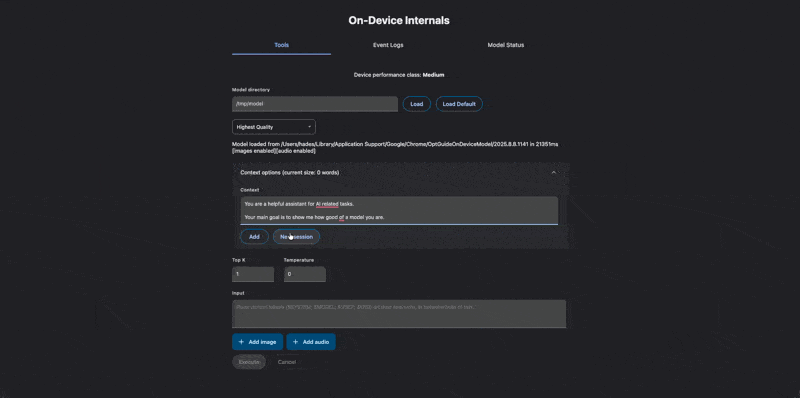Click the On-Device Internals heading
800x398 pixels.
[x=399, y=20]
